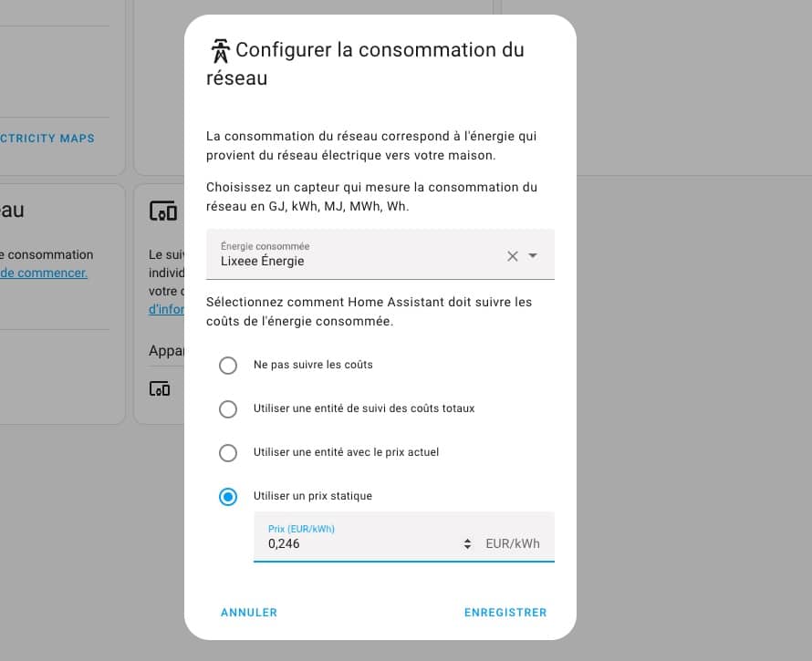Screen dimensions: 812x661
Task: Click the Electricity Maps link in background
Action: click(47, 139)
